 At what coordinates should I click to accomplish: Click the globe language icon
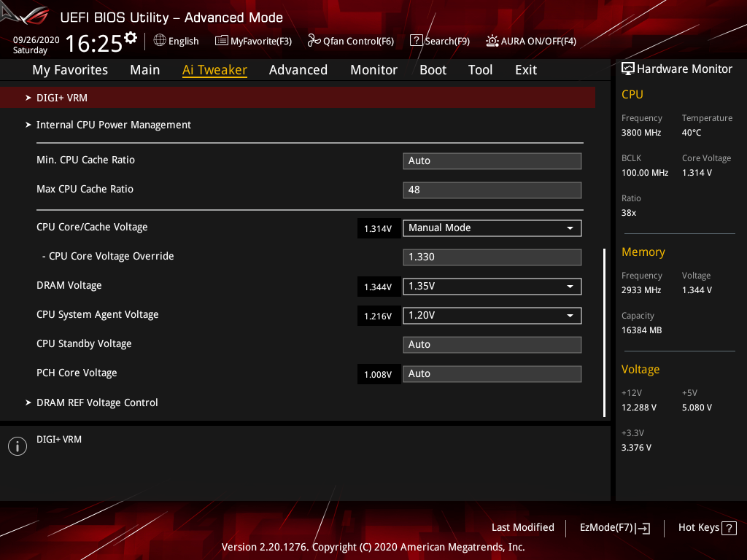click(160, 41)
